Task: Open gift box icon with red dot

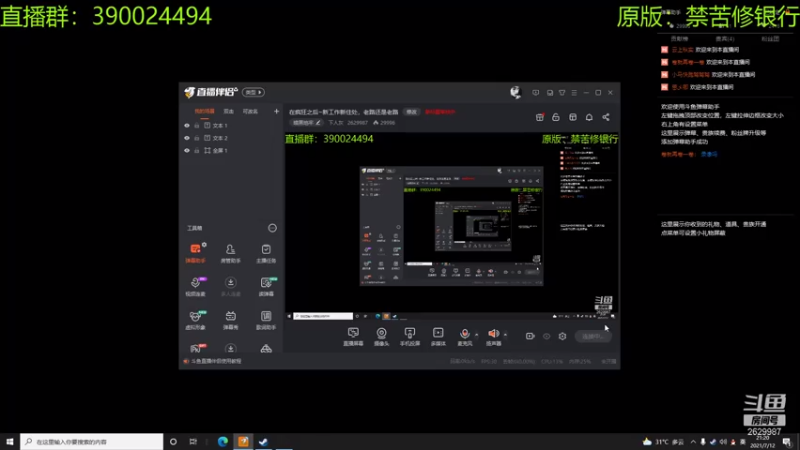Action: tap(539, 117)
